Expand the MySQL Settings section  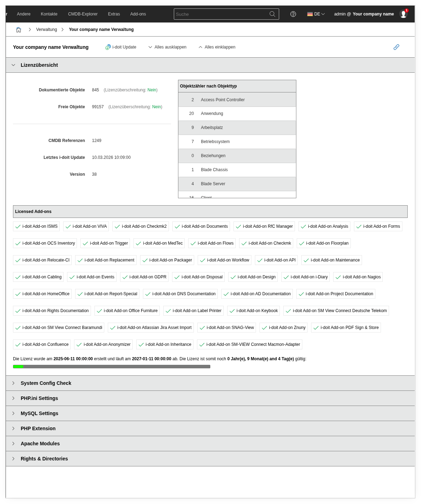pos(39,413)
